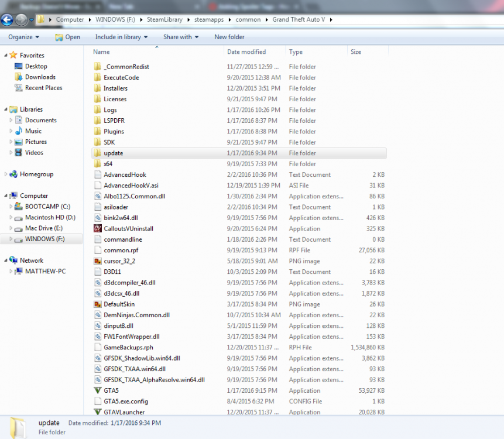The height and width of the screenshot is (439, 504).
Task: Select the GTA5 application icon
Action: (98, 390)
